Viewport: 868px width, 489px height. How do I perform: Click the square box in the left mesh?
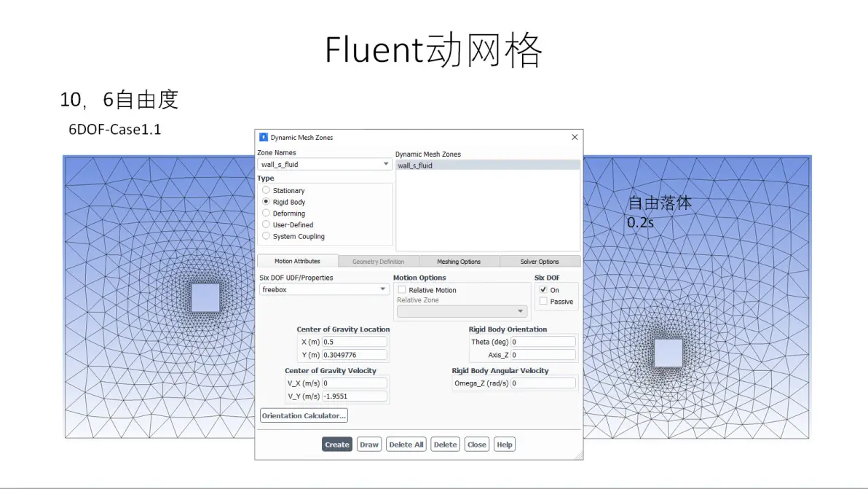point(205,298)
